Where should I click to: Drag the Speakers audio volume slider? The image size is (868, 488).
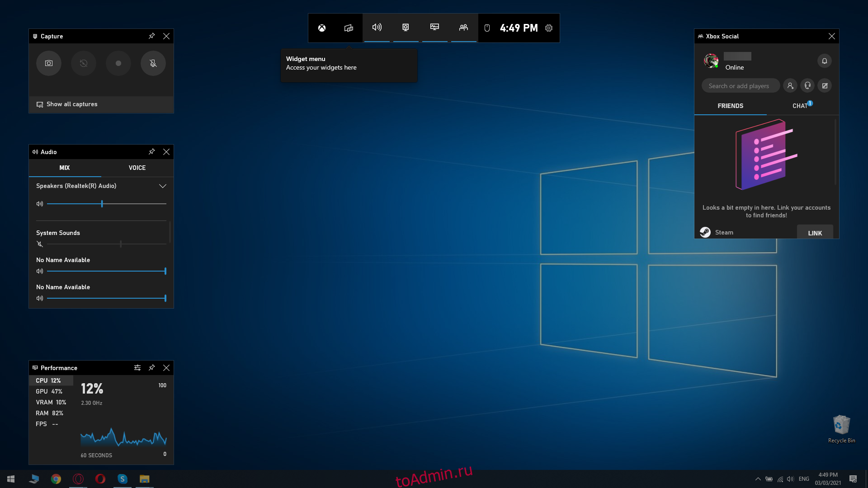(101, 203)
